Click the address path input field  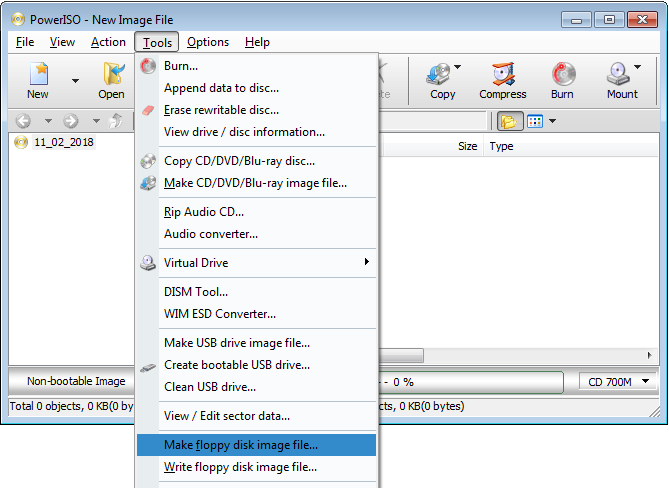432,121
